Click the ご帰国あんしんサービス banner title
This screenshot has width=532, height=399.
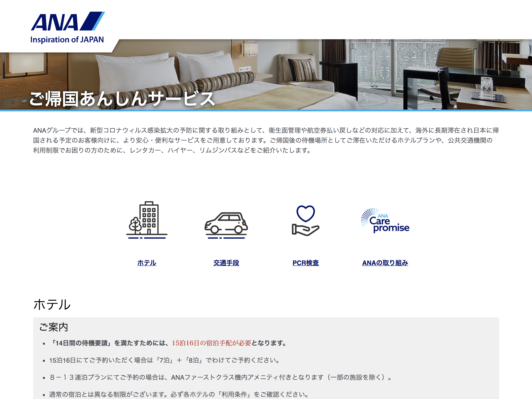point(122,99)
